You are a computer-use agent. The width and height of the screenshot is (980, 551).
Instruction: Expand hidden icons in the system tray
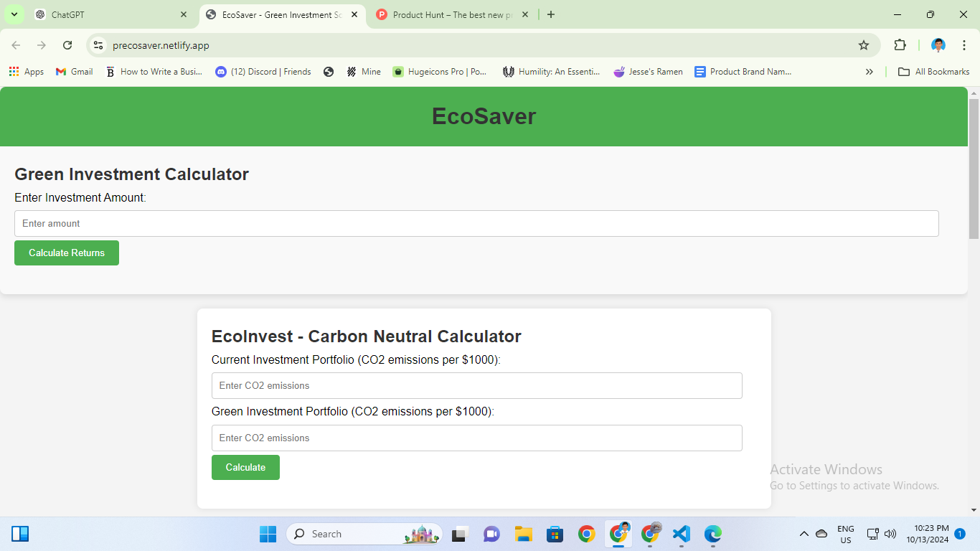click(x=804, y=534)
